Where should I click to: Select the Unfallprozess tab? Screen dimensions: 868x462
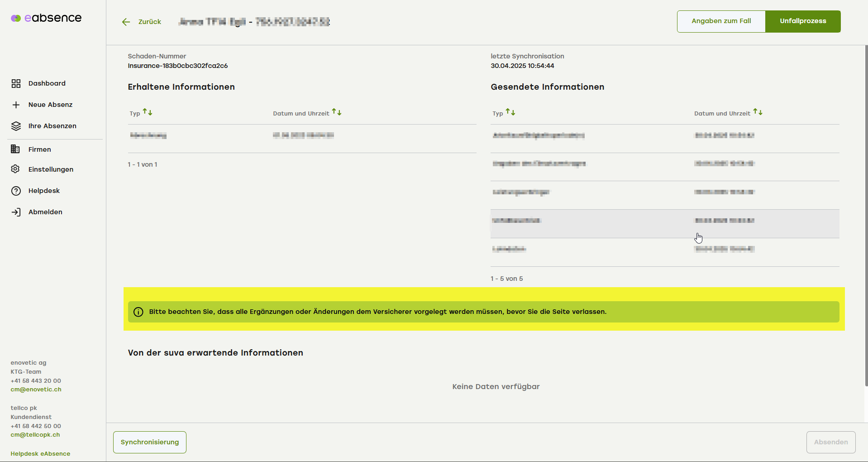(802, 21)
